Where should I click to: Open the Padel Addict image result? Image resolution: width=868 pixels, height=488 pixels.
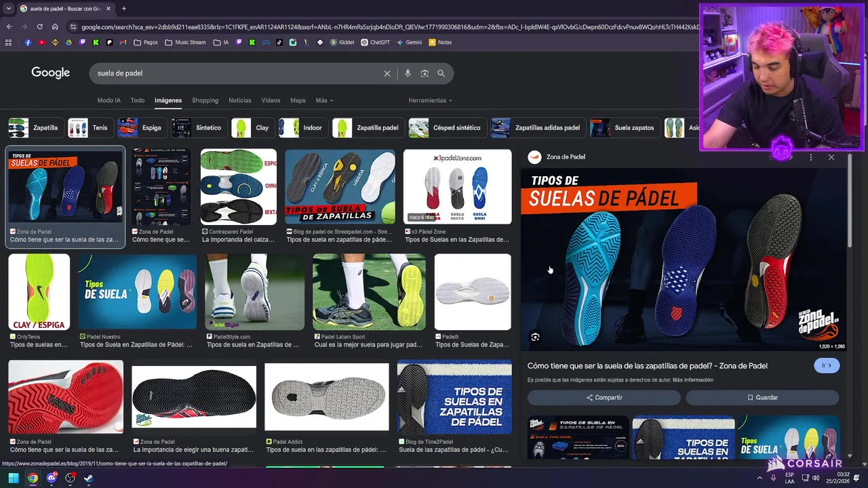(x=326, y=397)
